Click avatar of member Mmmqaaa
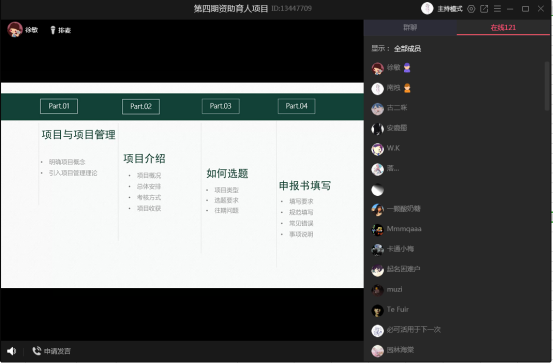 click(377, 230)
